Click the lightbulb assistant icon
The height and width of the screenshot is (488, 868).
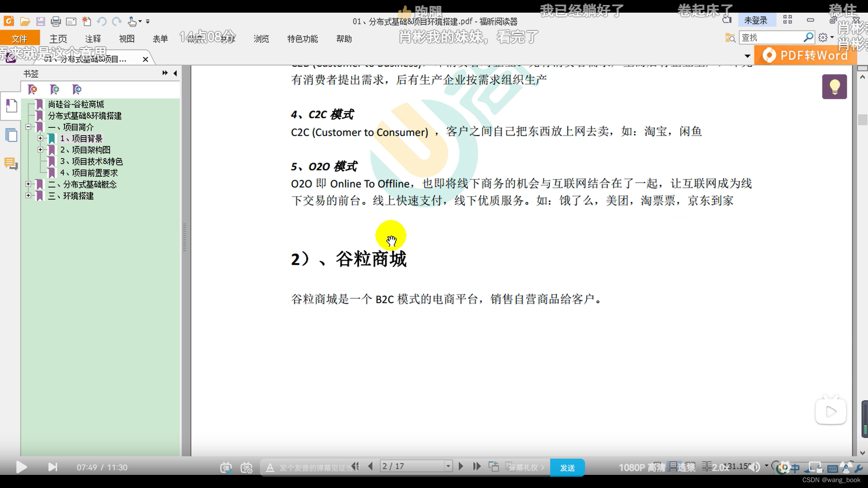click(835, 86)
